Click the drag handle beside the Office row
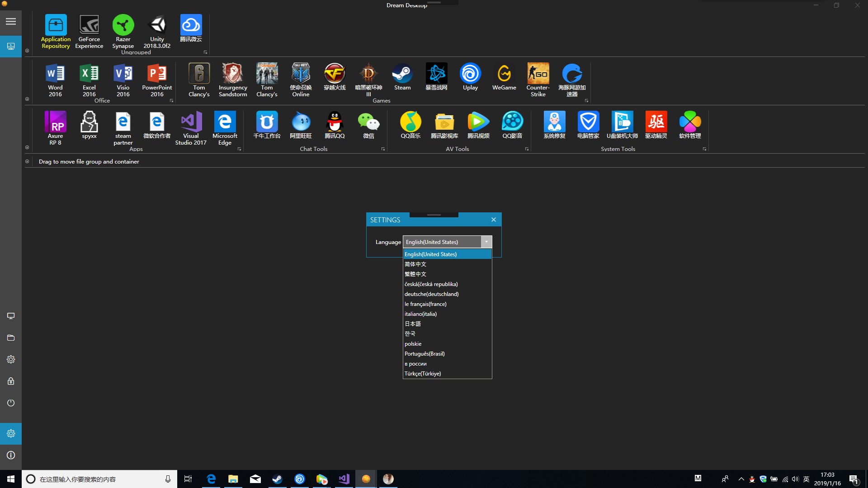This screenshot has width=868, height=488. click(x=27, y=99)
